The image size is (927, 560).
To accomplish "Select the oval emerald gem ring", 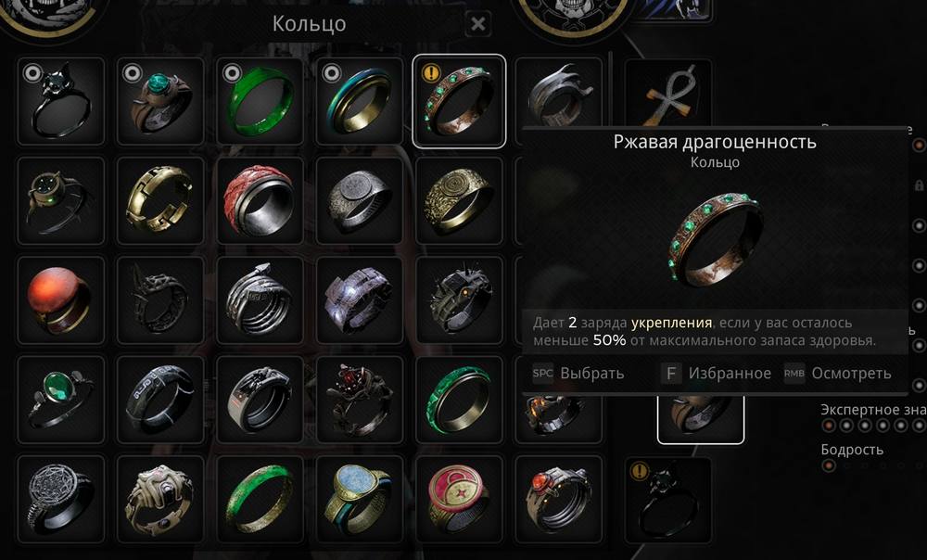I will (61, 400).
